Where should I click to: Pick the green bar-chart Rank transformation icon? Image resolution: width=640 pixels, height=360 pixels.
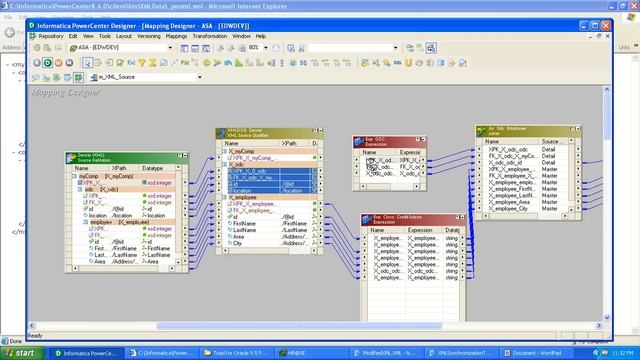coord(239,63)
